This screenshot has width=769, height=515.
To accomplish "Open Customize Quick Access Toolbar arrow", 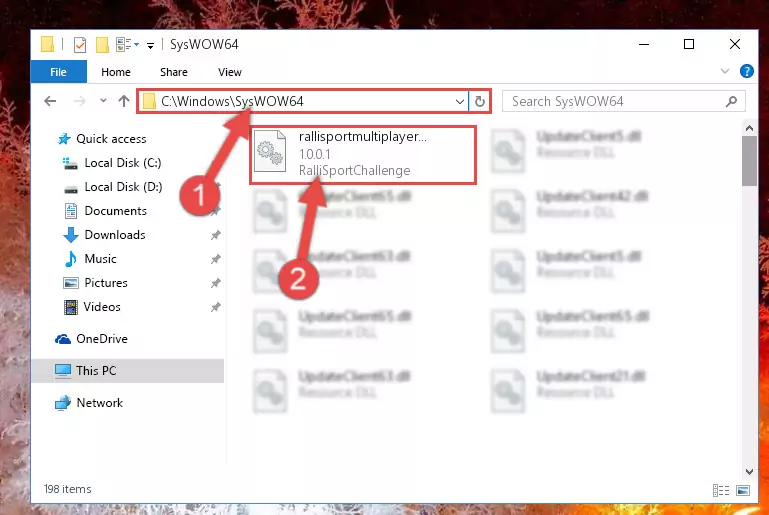I will pyautogui.click(x=151, y=45).
